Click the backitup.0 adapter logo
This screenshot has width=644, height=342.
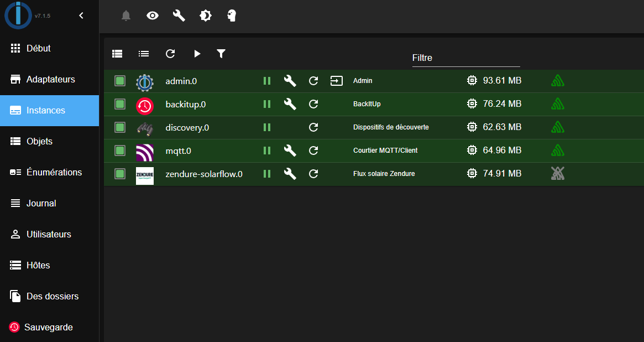click(x=145, y=106)
